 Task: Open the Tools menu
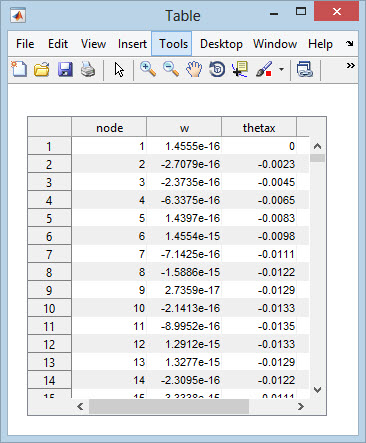172,44
